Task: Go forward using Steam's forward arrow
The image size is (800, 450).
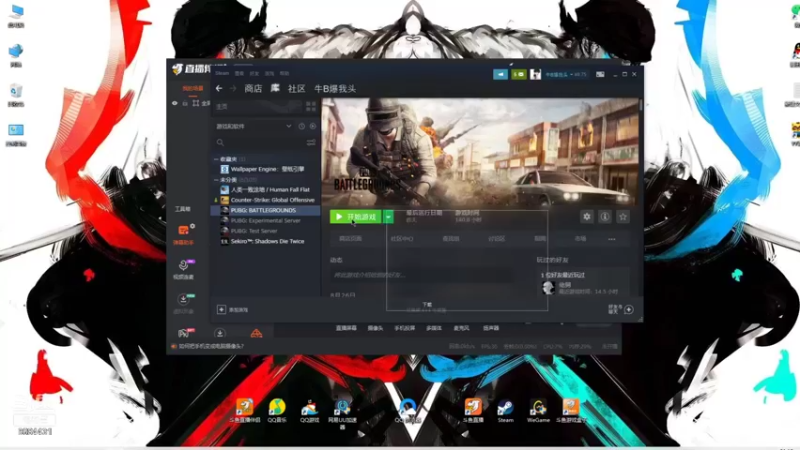Action: (x=233, y=88)
